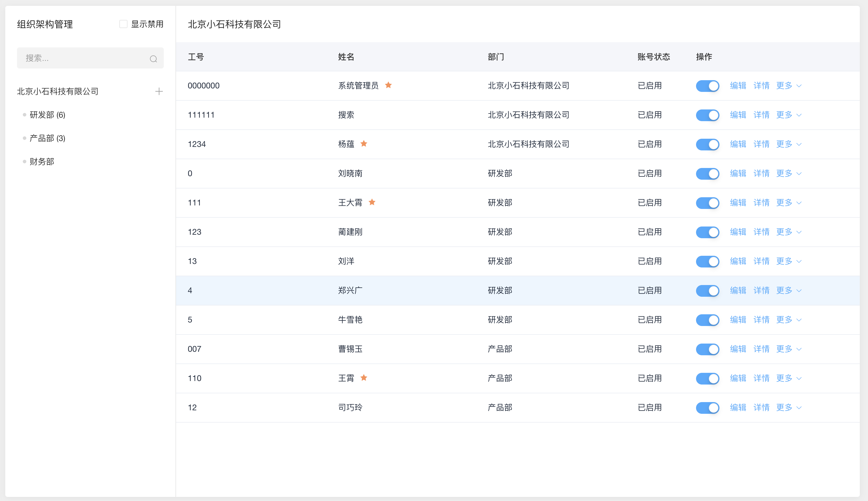Image resolution: width=868 pixels, height=501 pixels.
Task: Open 更多 dropdown for 司巧玲
Action: [x=789, y=407]
